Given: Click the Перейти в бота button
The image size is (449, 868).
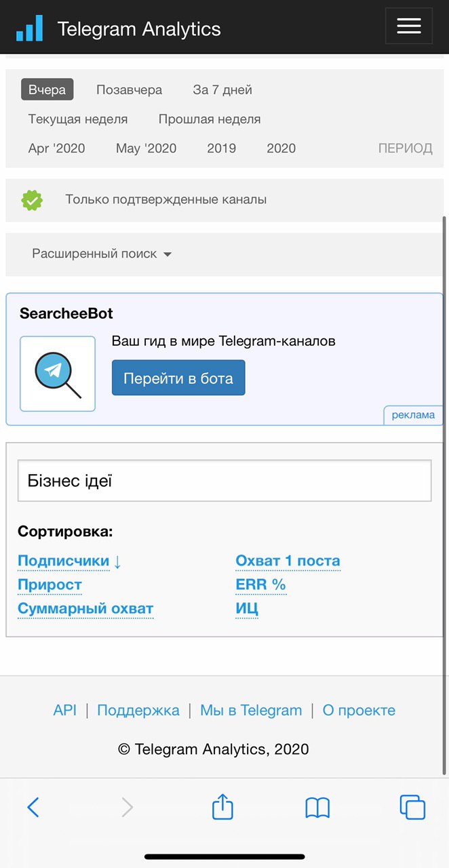Looking at the screenshot, I should tap(178, 378).
